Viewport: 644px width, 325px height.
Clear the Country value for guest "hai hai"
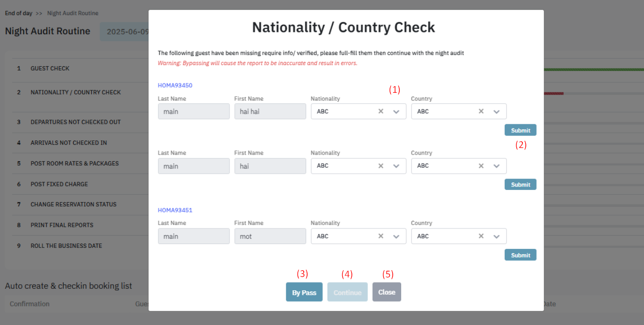481,111
